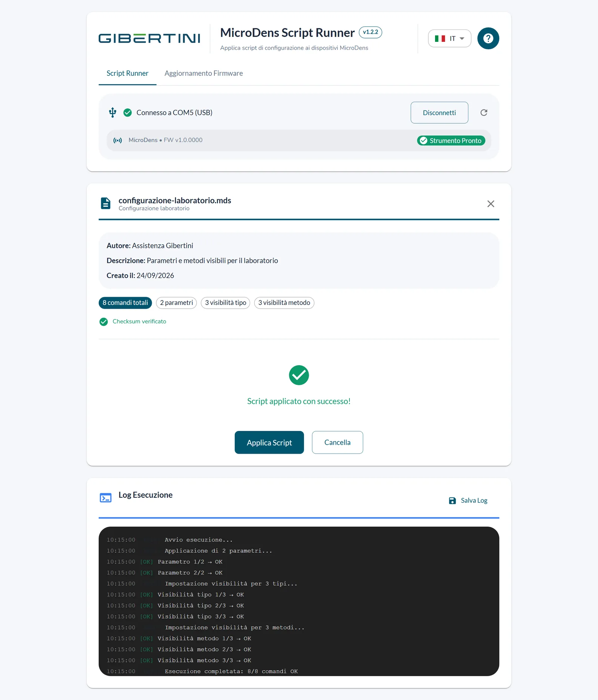Viewport: 598px width, 700px height.
Task: Click the large green success checkmark
Action: 299,375
